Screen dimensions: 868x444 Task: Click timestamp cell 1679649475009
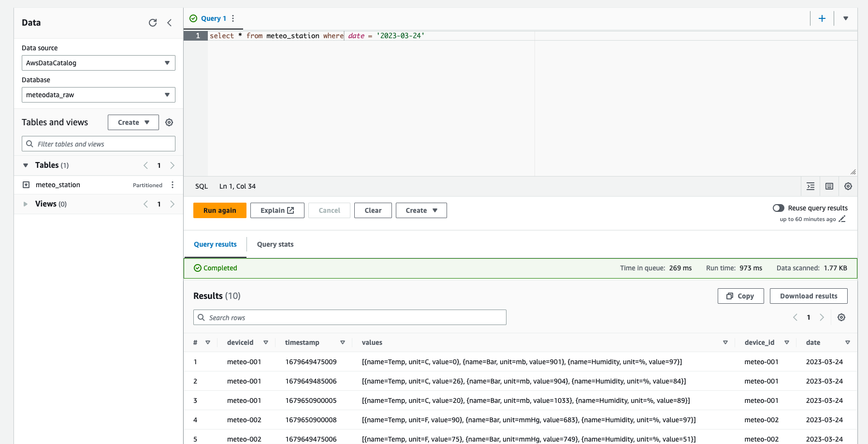[x=311, y=362]
